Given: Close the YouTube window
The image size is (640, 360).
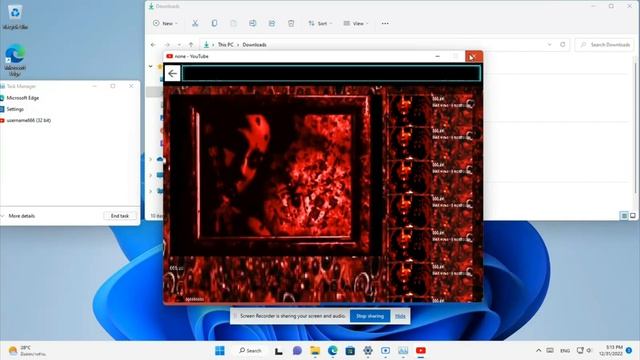Looking at the screenshot, I should [473, 56].
